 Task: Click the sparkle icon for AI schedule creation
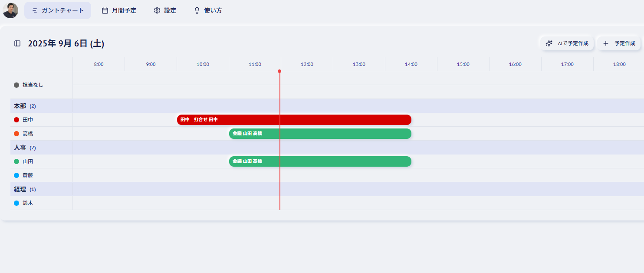click(x=549, y=43)
